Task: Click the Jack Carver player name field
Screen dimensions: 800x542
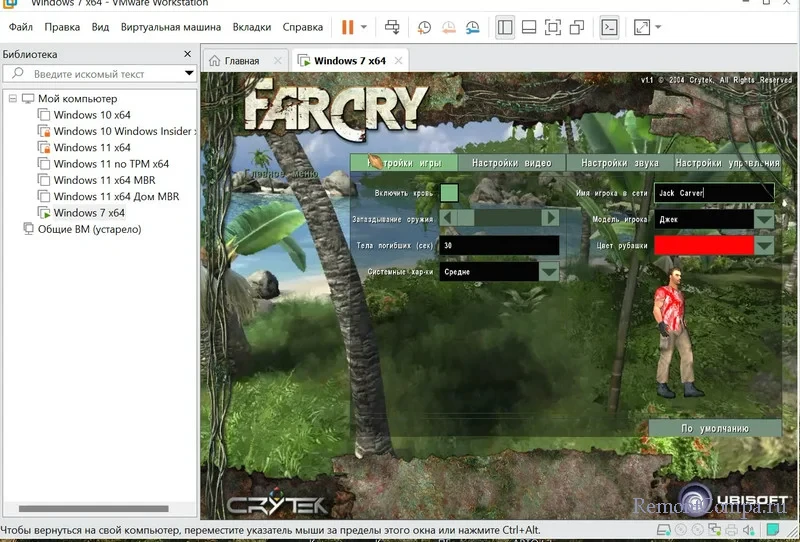Action: tap(714, 193)
